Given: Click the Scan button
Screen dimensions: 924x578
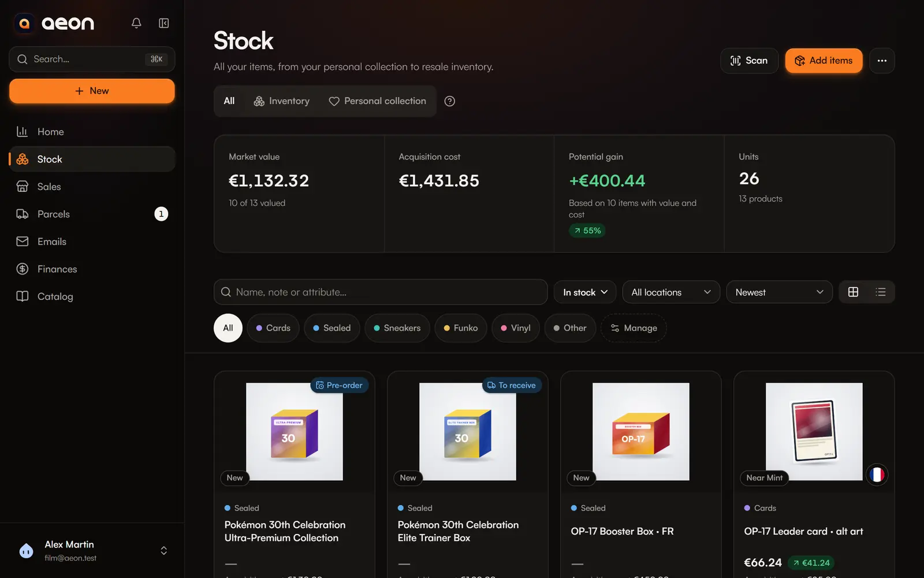Looking at the screenshot, I should 749,61.
